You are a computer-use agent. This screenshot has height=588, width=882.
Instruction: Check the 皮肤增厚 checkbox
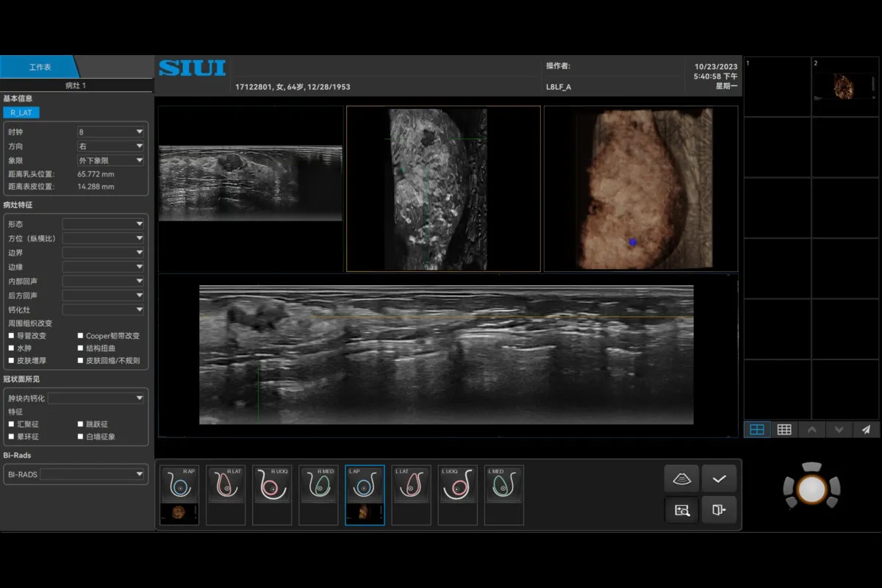tap(11, 361)
